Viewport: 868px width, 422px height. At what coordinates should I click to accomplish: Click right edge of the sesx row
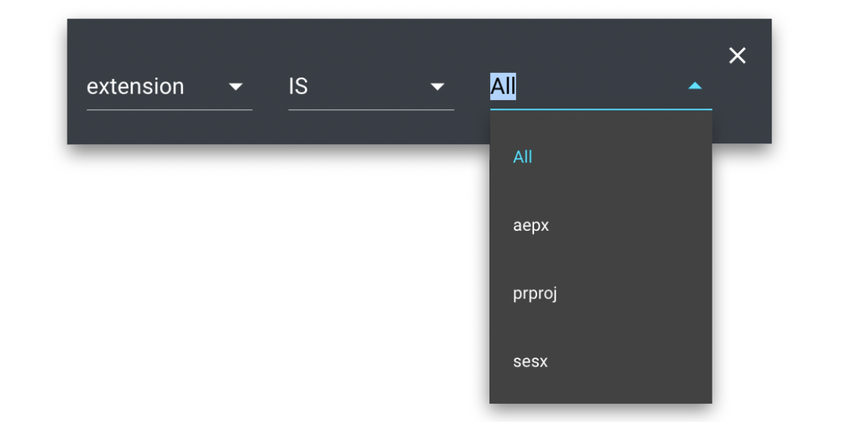click(694, 361)
